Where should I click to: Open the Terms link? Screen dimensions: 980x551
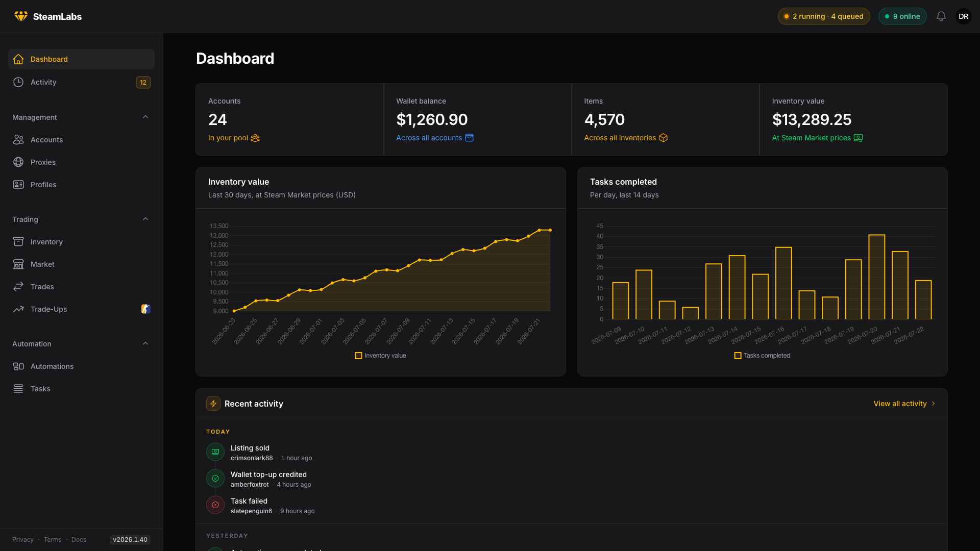(x=53, y=540)
